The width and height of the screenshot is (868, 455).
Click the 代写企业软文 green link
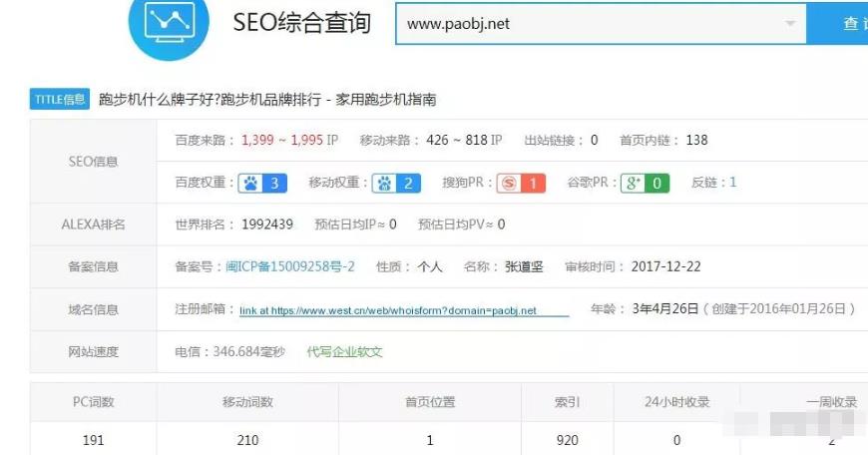(x=344, y=352)
